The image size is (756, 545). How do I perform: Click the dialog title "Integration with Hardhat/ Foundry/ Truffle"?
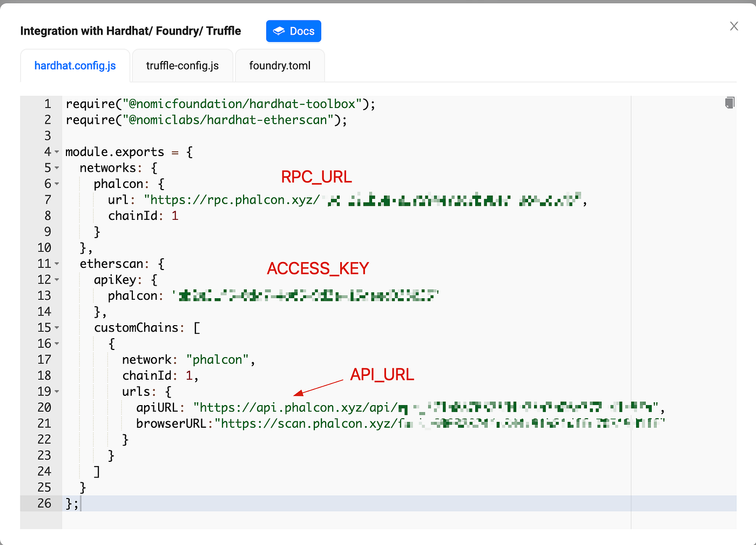(x=131, y=31)
